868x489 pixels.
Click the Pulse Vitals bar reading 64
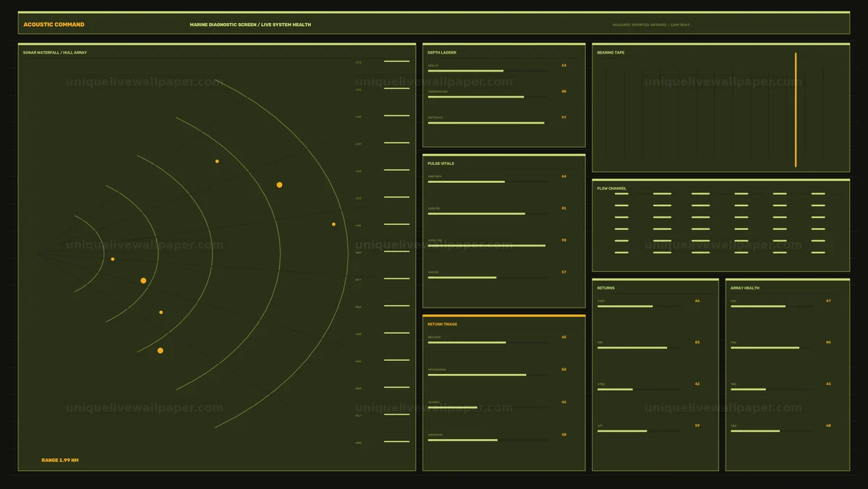488,182
